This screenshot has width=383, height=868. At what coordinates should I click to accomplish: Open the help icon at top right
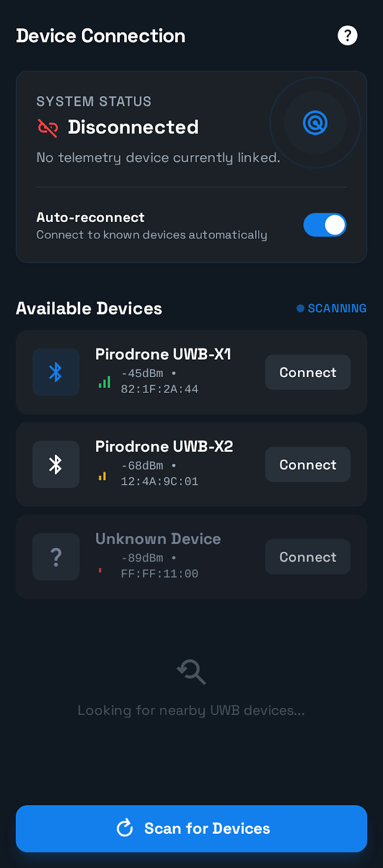pyautogui.click(x=347, y=35)
